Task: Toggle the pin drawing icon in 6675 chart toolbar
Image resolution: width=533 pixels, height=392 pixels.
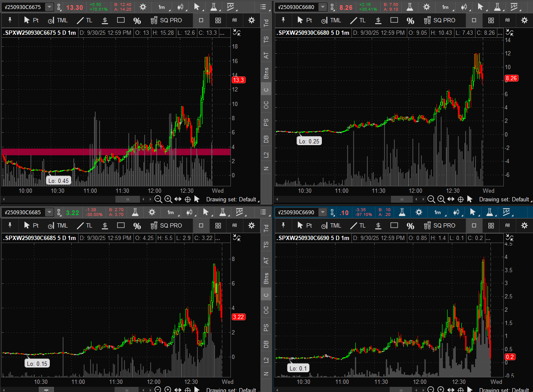Action: [x=9, y=20]
